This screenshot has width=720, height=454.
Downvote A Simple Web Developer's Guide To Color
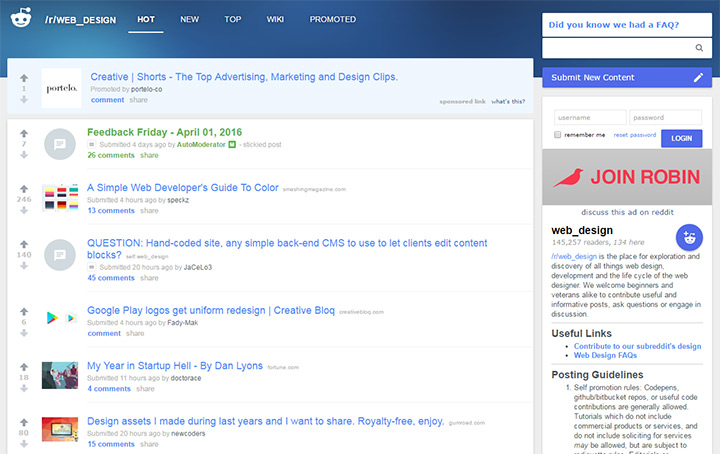point(24,210)
